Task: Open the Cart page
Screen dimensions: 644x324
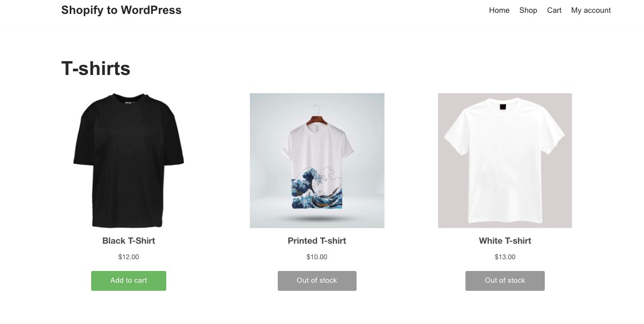Action: (554, 10)
